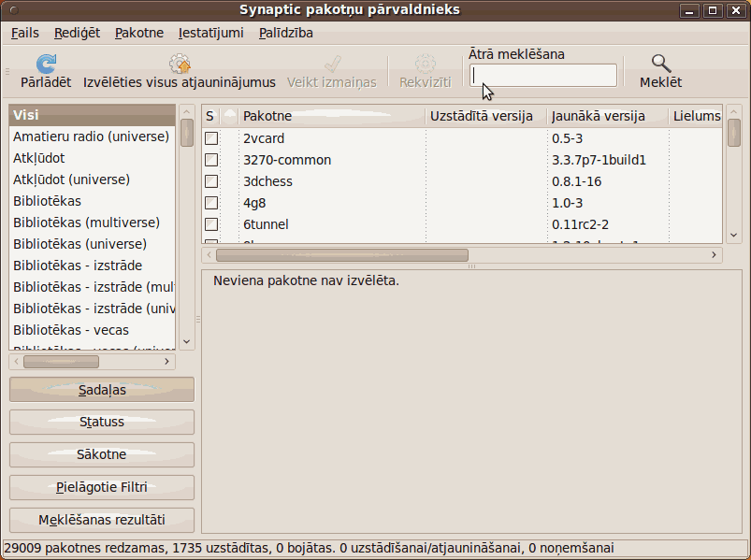Click the Meklēt magnifier icon
The width and height of the screenshot is (751, 560).
click(x=661, y=64)
